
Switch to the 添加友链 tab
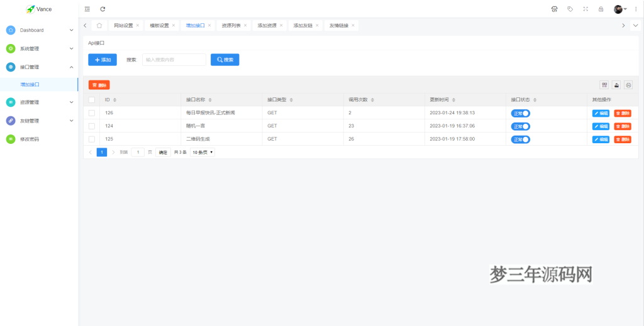point(303,25)
